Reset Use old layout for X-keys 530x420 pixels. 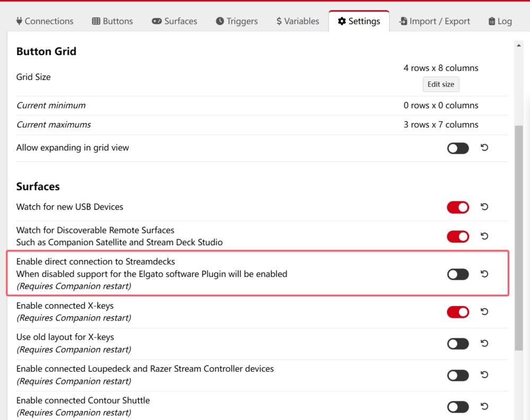[484, 344]
